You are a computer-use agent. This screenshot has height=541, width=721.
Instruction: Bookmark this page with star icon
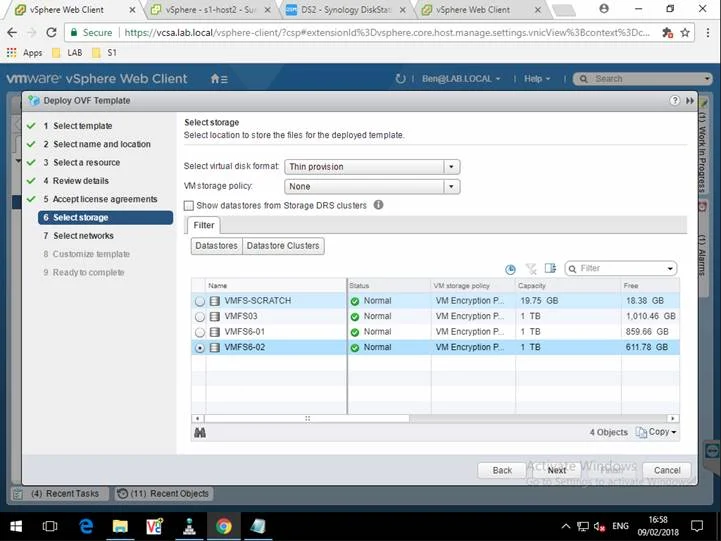tap(685, 33)
